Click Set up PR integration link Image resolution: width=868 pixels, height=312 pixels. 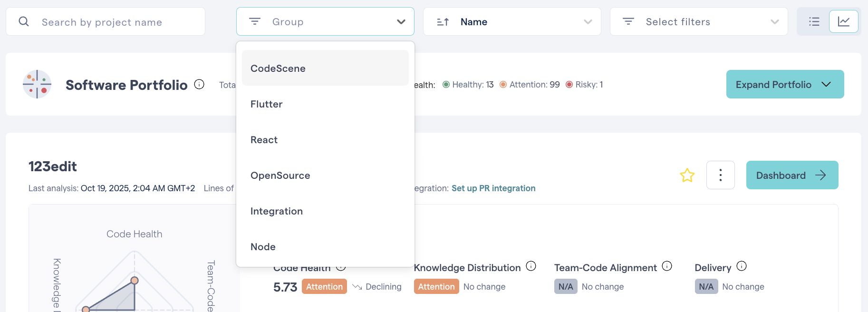click(493, 188)
